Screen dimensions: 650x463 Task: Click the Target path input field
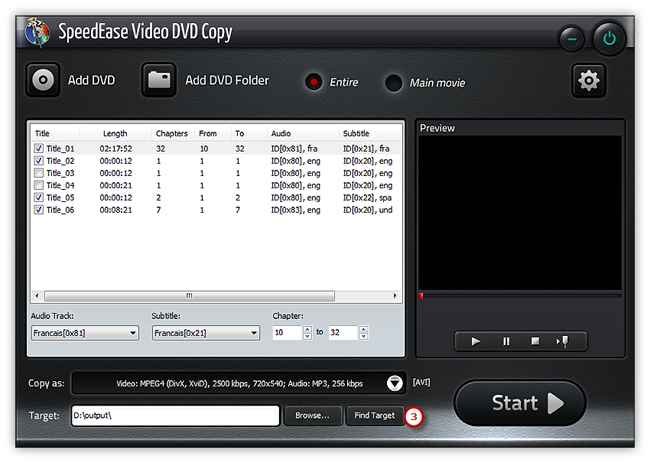(x=175, y=416)
